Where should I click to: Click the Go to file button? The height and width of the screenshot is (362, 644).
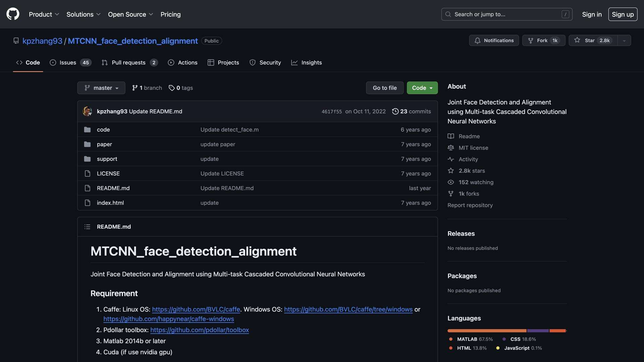point(384,88)
